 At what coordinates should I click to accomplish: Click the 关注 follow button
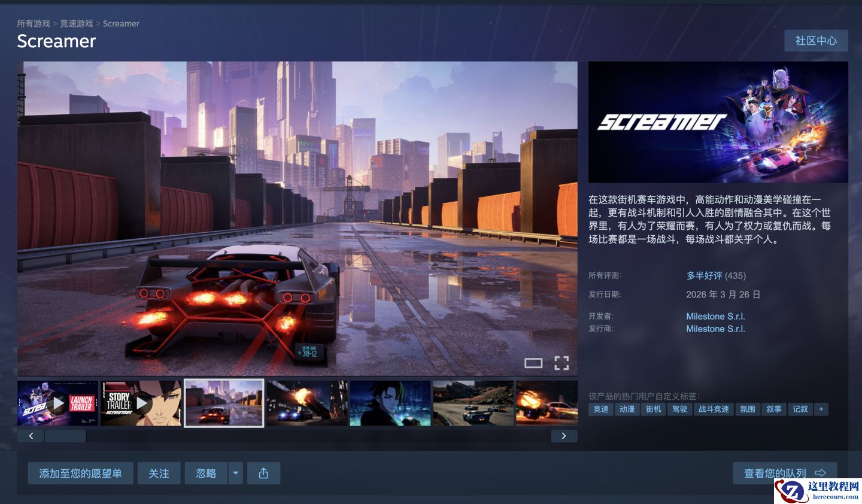pos(159,473)
